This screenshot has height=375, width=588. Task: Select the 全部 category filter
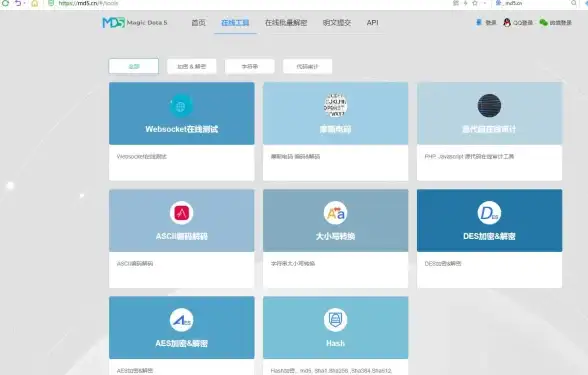click(134, 66)
